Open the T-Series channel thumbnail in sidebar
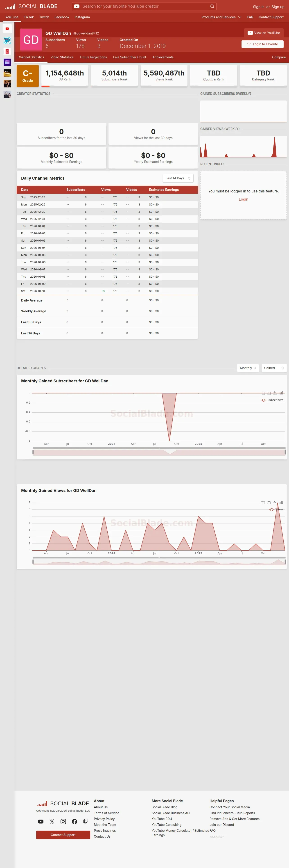289x868 pixels. coord(7,51)
